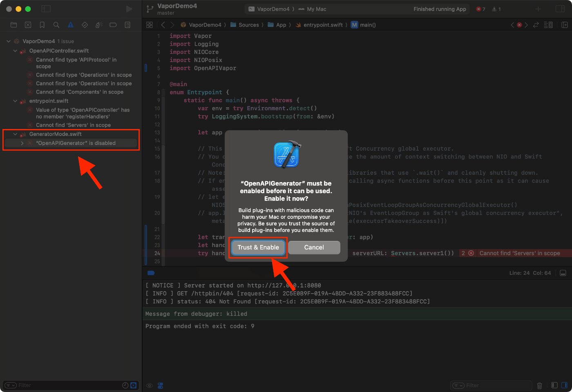Click the blue breakpoint toggle in debug bar

click(151, 273)
